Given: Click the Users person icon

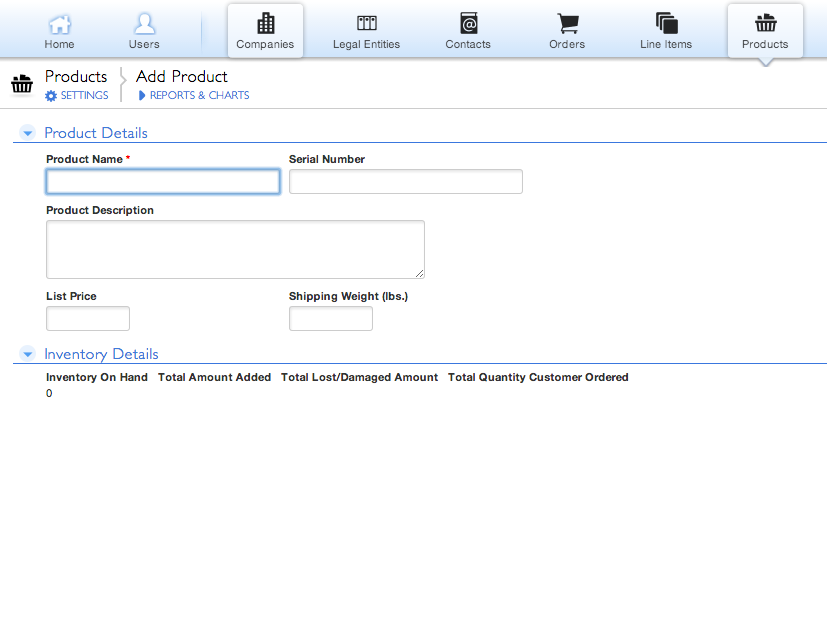Looking at the screenshot, I should tap(144, 24).
